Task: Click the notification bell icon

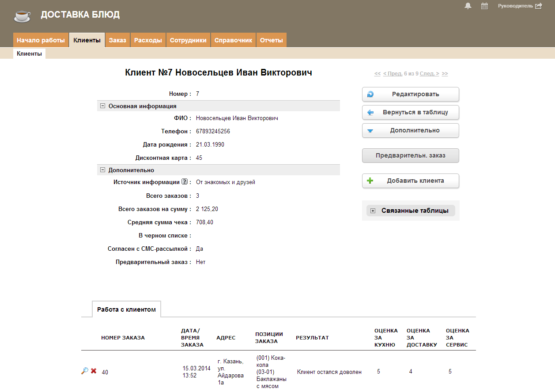Action: tap(468, 6)
